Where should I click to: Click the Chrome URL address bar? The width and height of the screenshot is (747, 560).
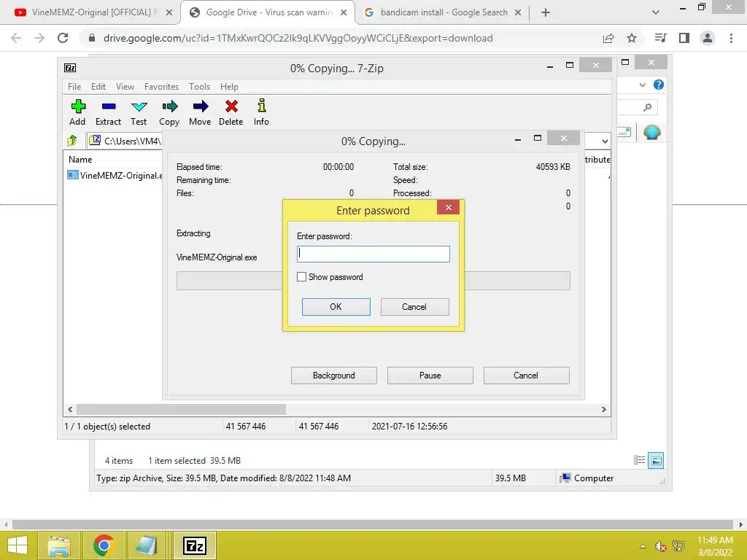298,38
